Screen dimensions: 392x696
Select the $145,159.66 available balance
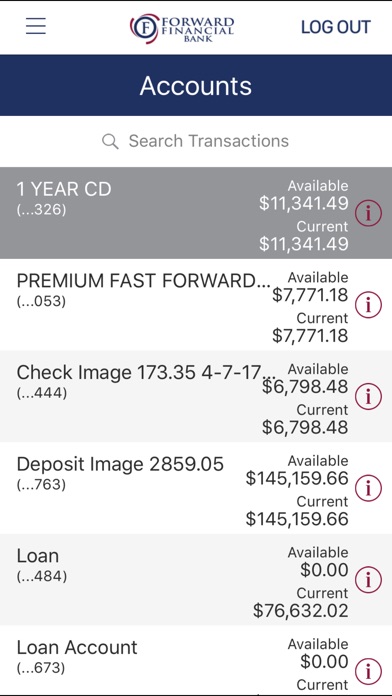297,478
